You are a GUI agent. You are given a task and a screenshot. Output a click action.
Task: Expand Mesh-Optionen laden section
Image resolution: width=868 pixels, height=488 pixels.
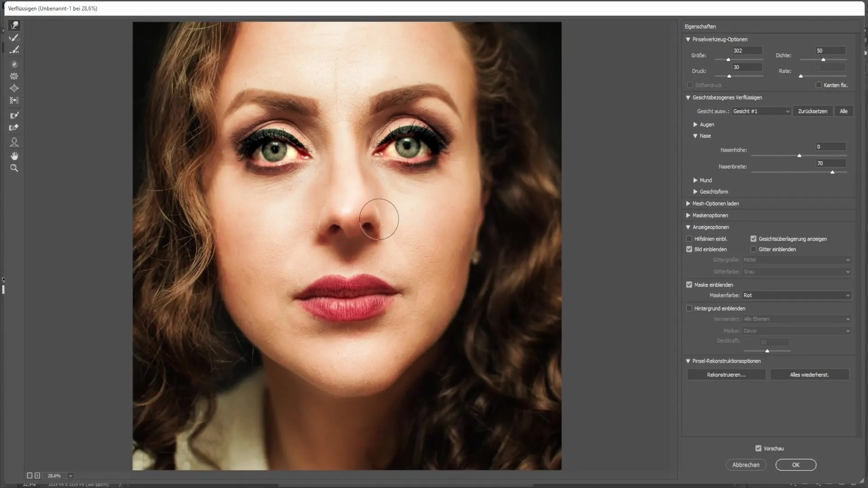[688, 203]
